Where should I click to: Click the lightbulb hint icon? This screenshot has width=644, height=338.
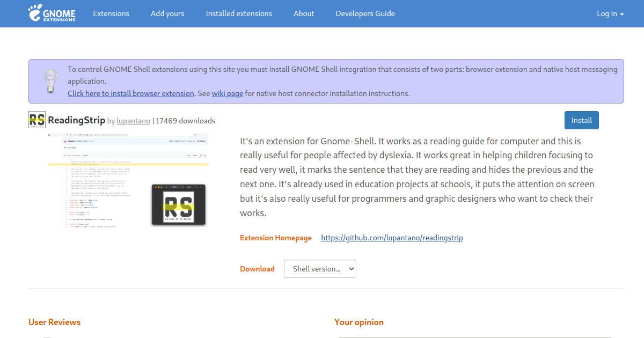click(50, 82)
